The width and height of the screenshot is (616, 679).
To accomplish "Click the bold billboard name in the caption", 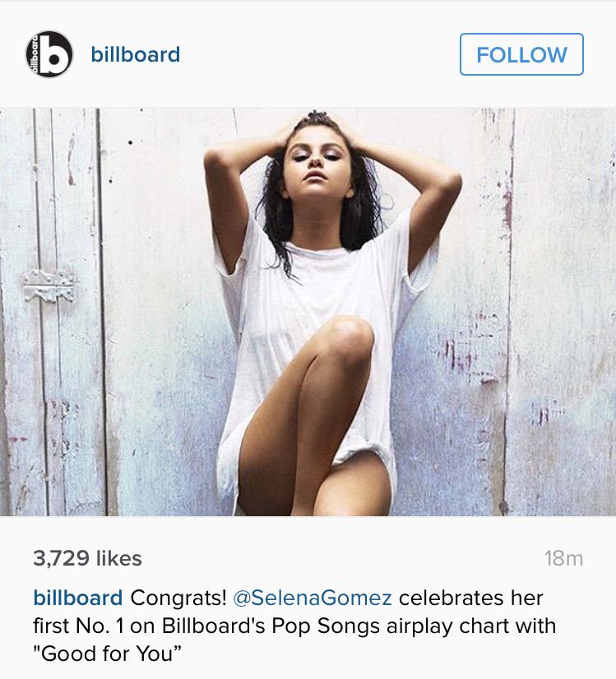I will click(x=78, y=598).
